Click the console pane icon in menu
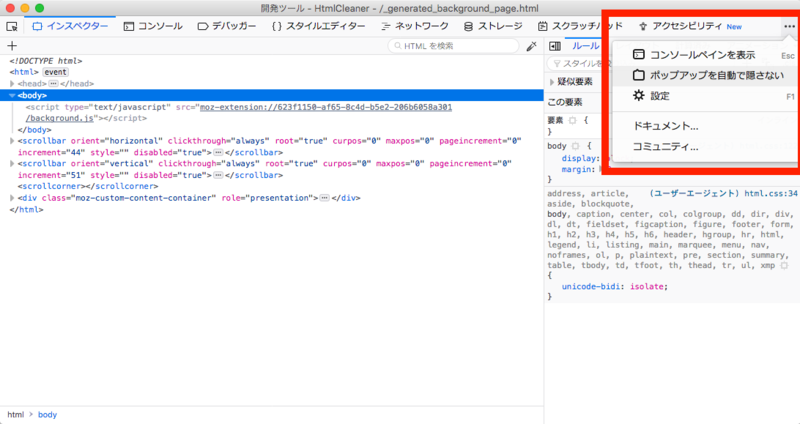The image size is (800, 424). (639, 55)
